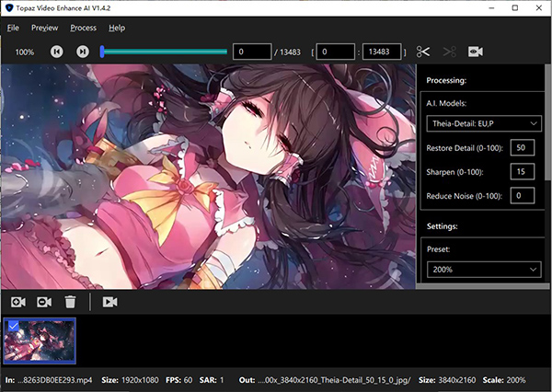
Task: Open the Process menu
Action: coord(83,28)
